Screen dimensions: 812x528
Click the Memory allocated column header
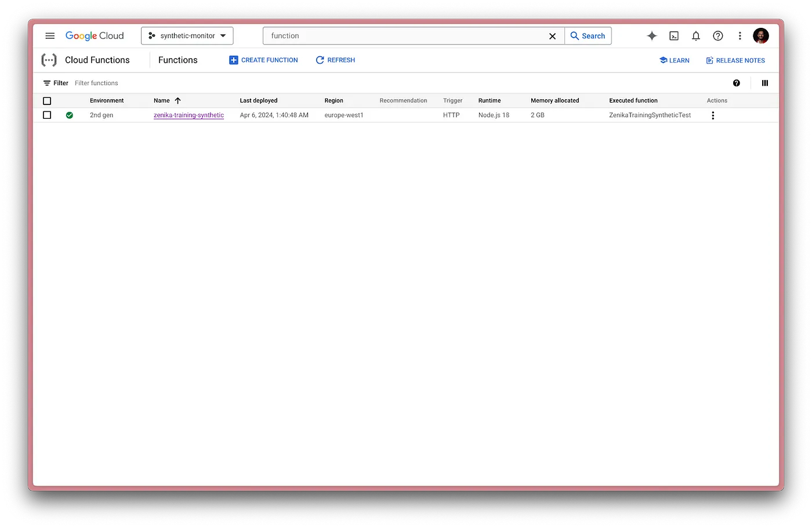(555, 101)
